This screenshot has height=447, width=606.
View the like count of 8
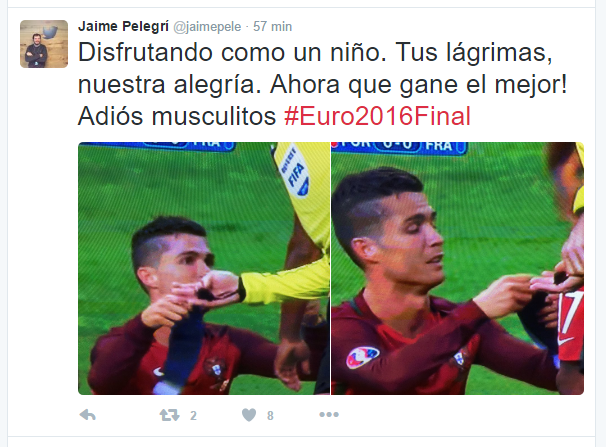pos(270,416)
